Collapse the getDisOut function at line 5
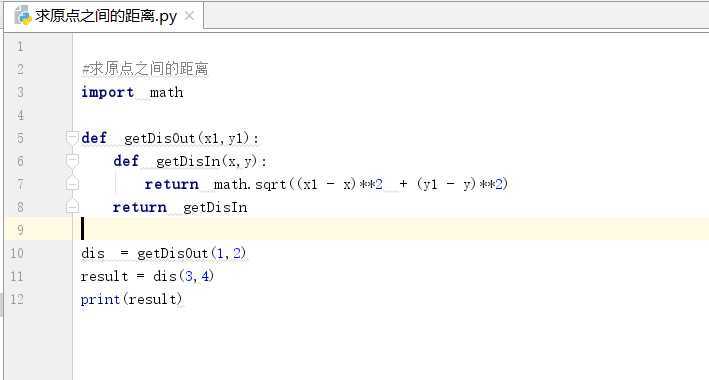709x380 pixels. point(72,137)
